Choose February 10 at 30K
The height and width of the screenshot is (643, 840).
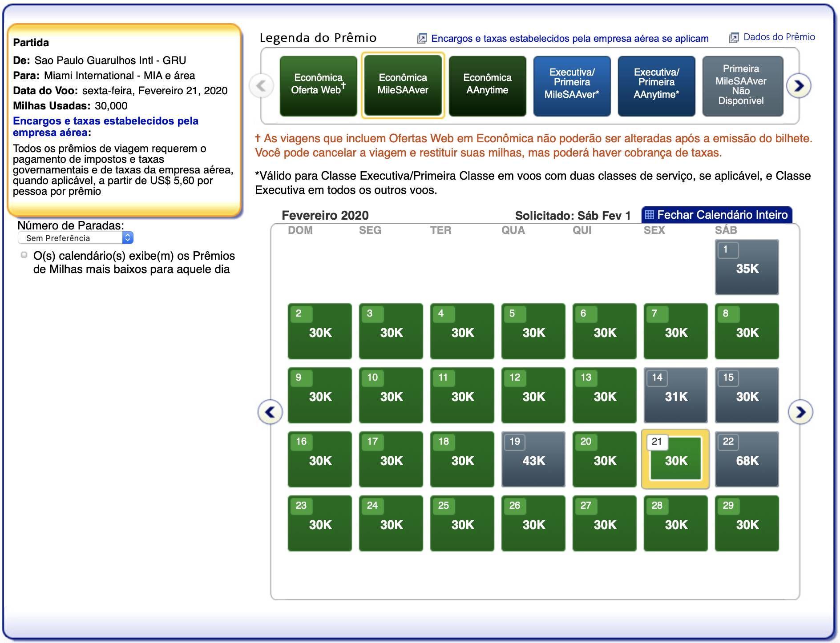coord(391,395)
